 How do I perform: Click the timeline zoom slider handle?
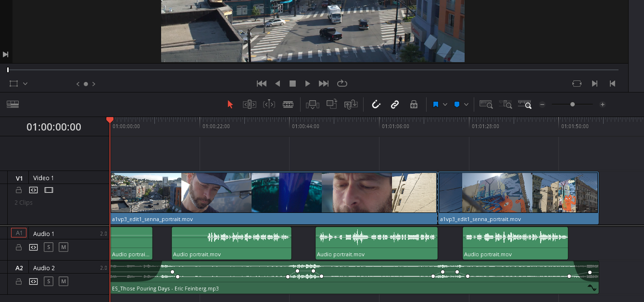click(x=572, y=105)
